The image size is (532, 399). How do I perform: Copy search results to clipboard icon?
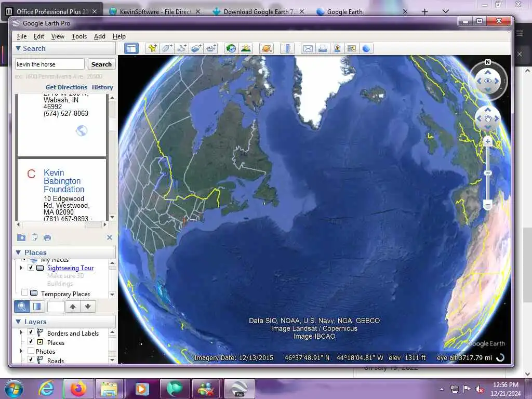(34, 237)
